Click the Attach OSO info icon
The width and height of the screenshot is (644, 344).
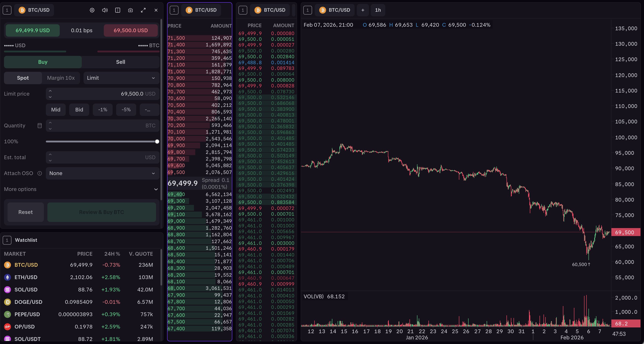point(39,173)
